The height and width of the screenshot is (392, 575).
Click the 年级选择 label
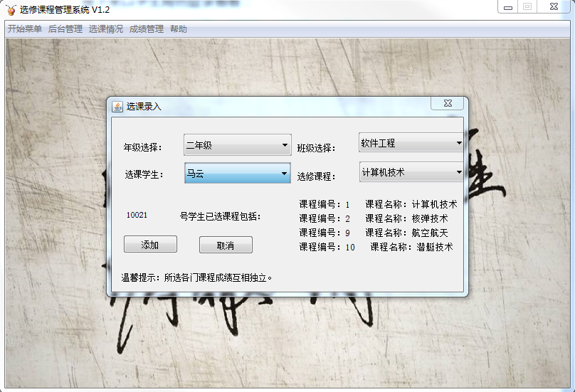click(x=142, y=147)
